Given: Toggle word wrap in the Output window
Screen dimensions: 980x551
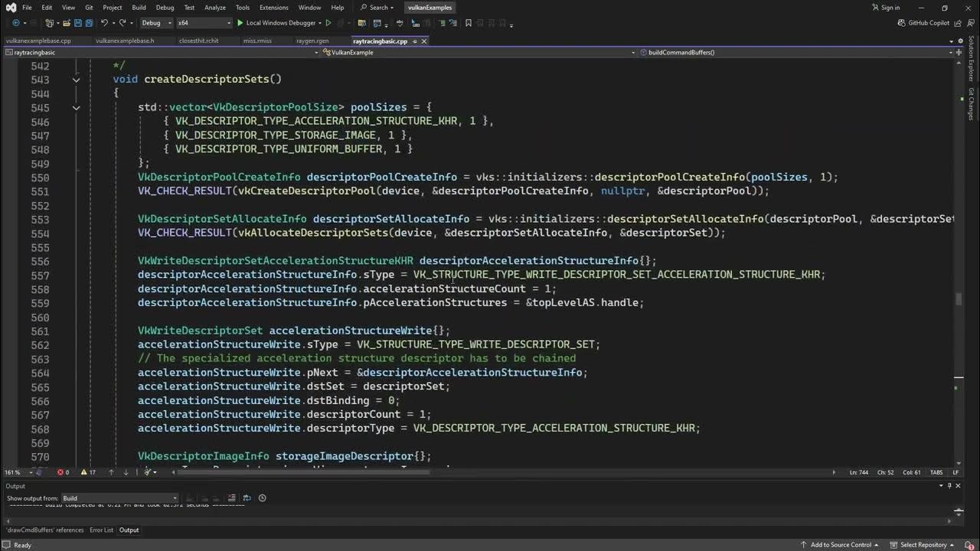Looking at the screenshot, I should click(x=247, y=497).
